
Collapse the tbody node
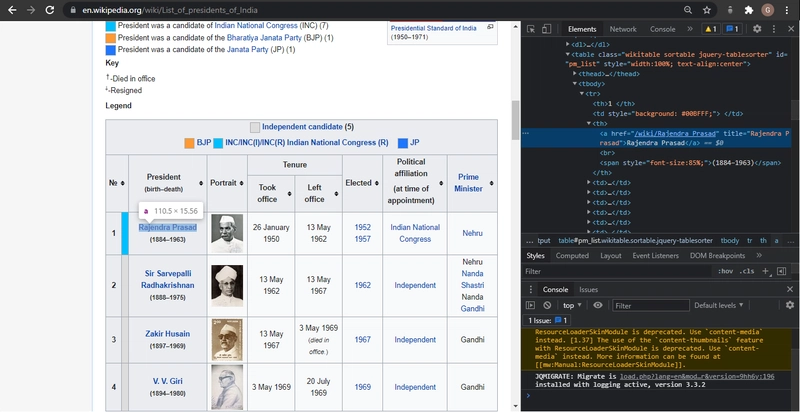click(x=574, y=84)
